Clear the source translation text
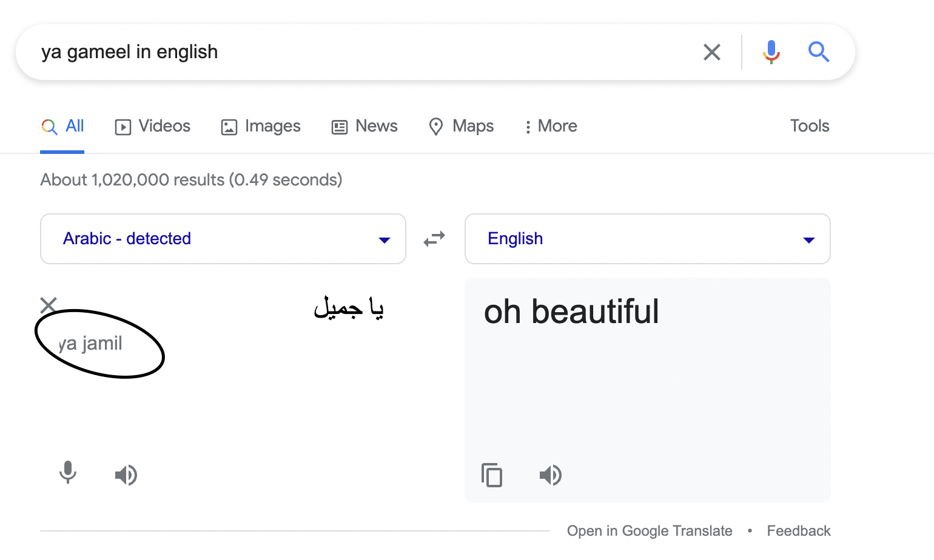Image resolution: width=934 pixels, height=560 pixels. coord(49,305)
